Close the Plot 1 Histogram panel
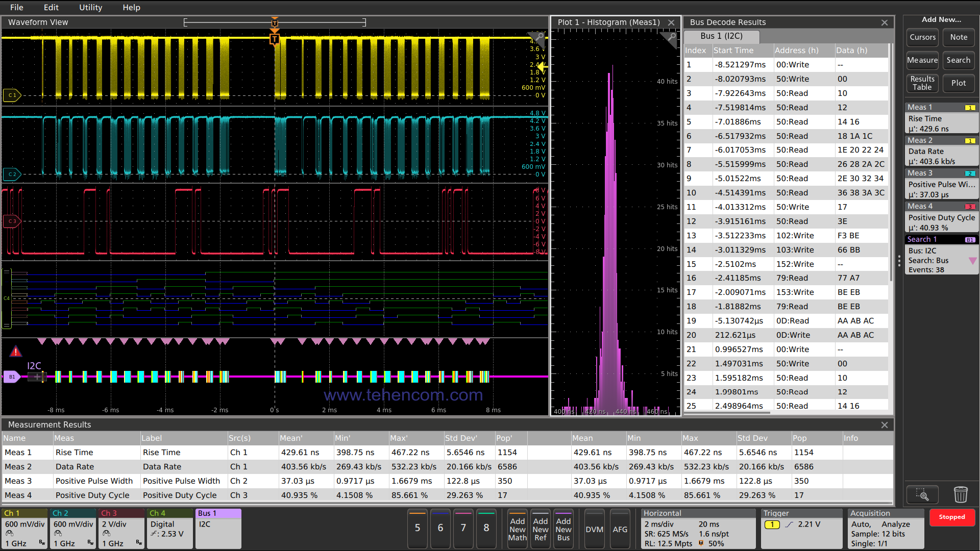The image size is (980, 551). 673,22
